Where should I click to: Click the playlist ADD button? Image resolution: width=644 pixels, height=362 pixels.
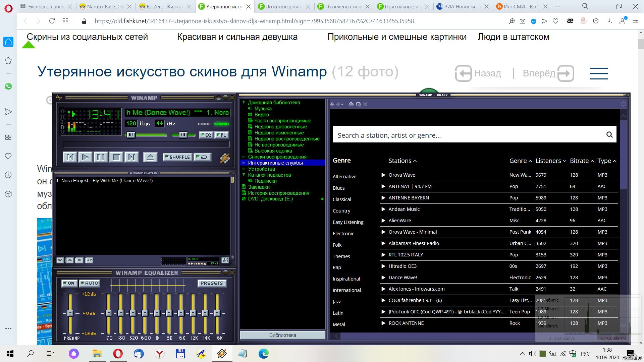click(x=60, y=260)
